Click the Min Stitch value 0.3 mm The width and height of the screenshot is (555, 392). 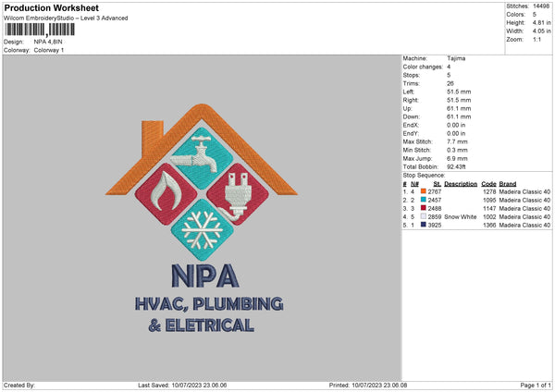(x=457, y=150)
